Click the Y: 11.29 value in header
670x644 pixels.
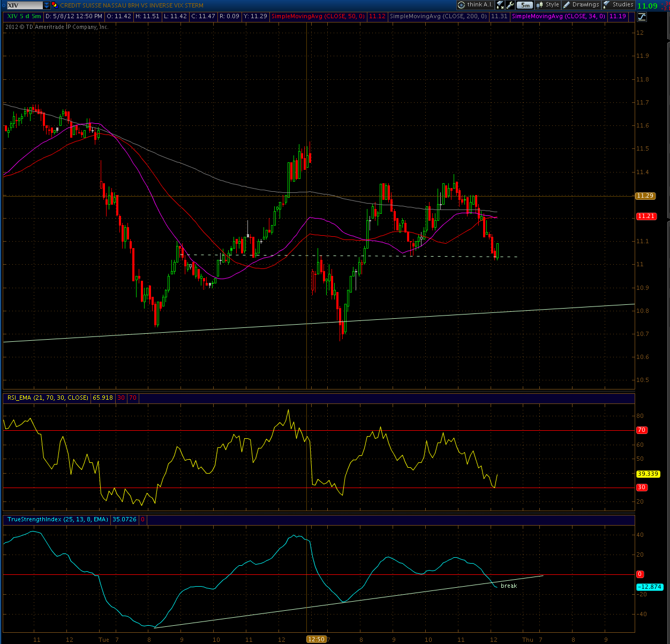pyautogui.click(x=255, y=16)
